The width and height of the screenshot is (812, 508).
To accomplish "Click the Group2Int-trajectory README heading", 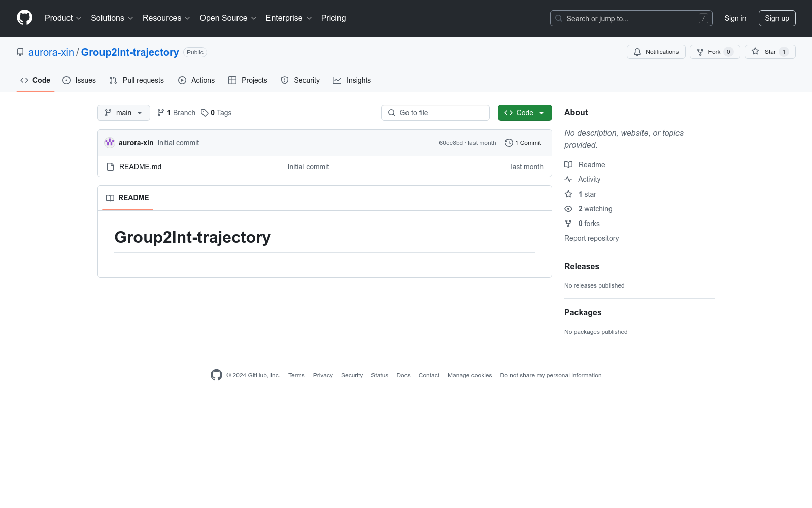I will click(192, 237).
